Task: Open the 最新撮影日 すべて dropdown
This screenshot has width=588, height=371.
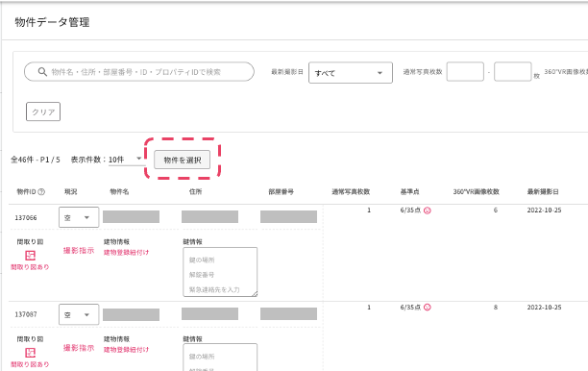Action: point(351,72)
